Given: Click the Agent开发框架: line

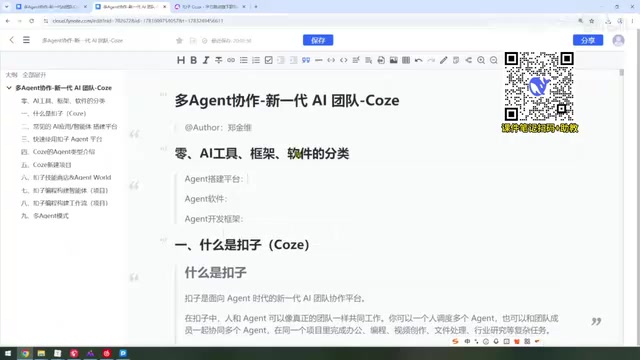Looking at the screenshot, I should 214,219.
